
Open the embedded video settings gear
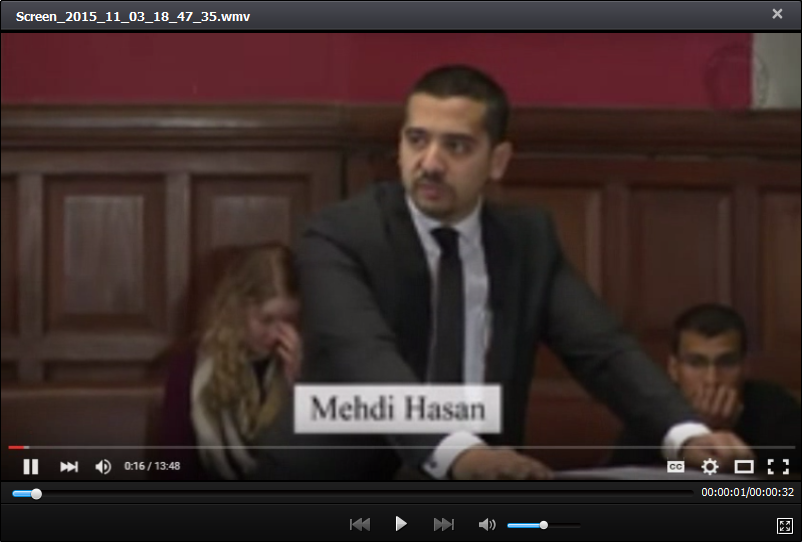(710, 466)
